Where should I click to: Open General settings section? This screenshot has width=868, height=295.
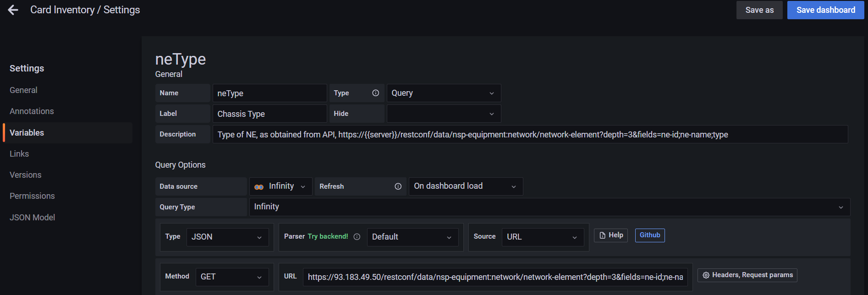tap(23, 90)
